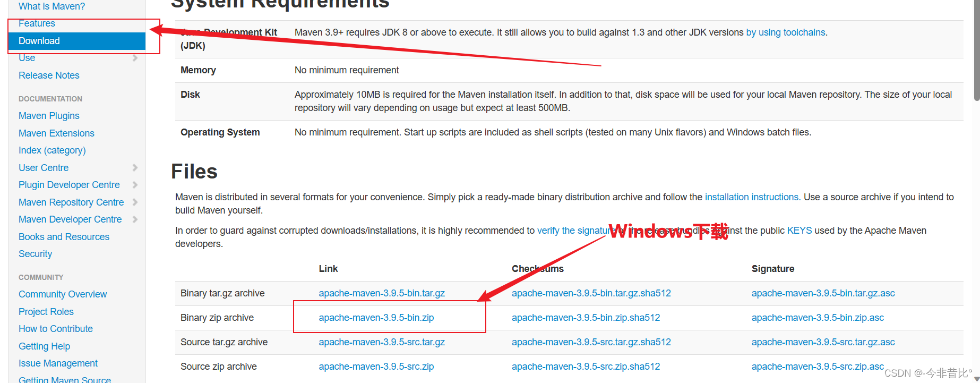Open the Use sidebar menu item

click(27, 58)
